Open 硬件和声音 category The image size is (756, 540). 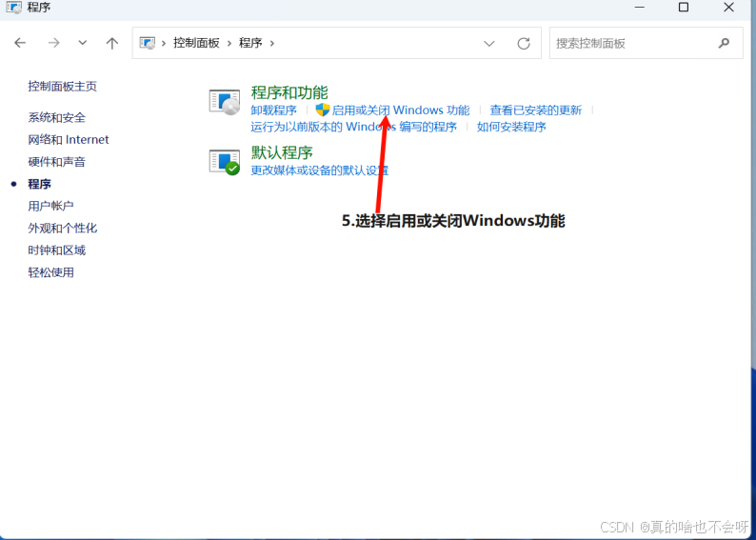coord(56,162)
